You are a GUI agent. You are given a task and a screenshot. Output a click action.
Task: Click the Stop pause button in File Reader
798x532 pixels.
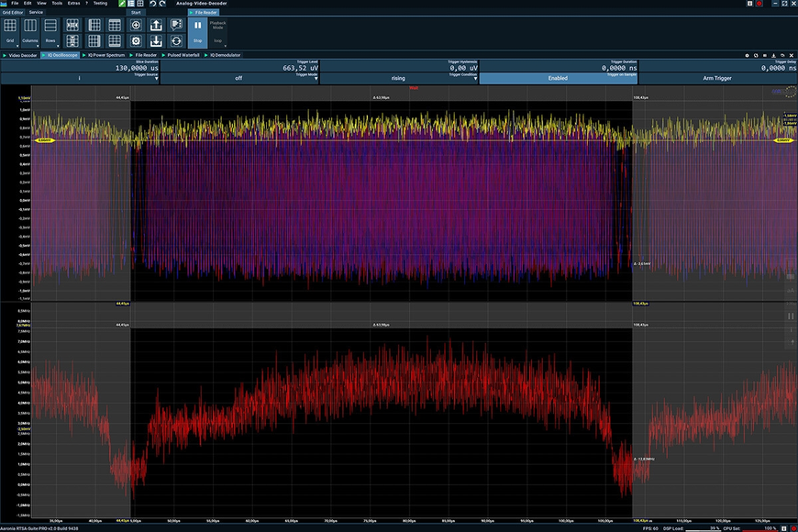click(x=197, y=31)
